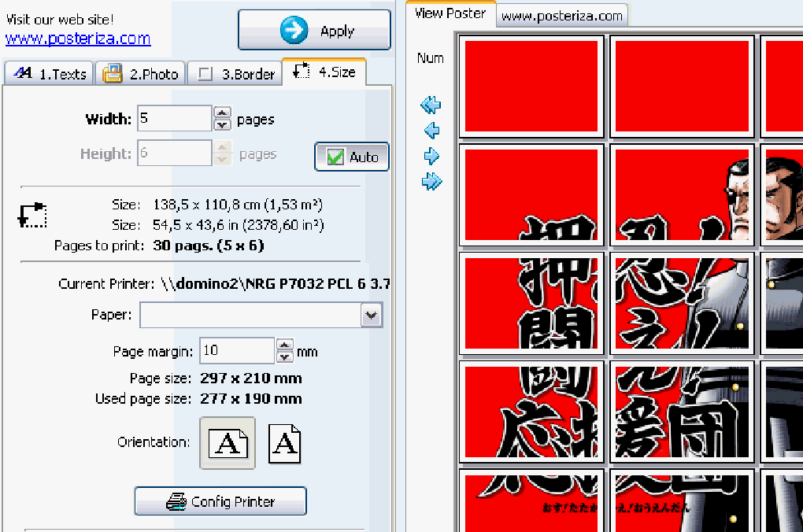Click the size text '138,5 x 110,8 cm'

(x=207, y=205)
